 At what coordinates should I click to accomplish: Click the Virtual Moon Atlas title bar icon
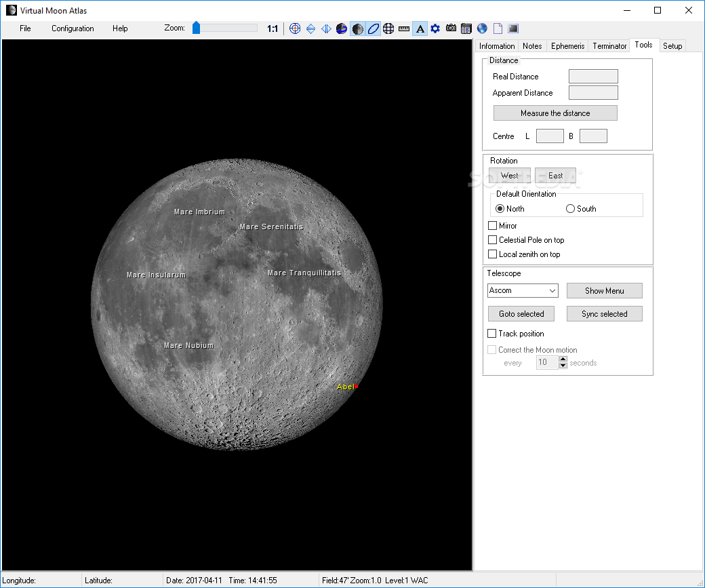point(12,10)
